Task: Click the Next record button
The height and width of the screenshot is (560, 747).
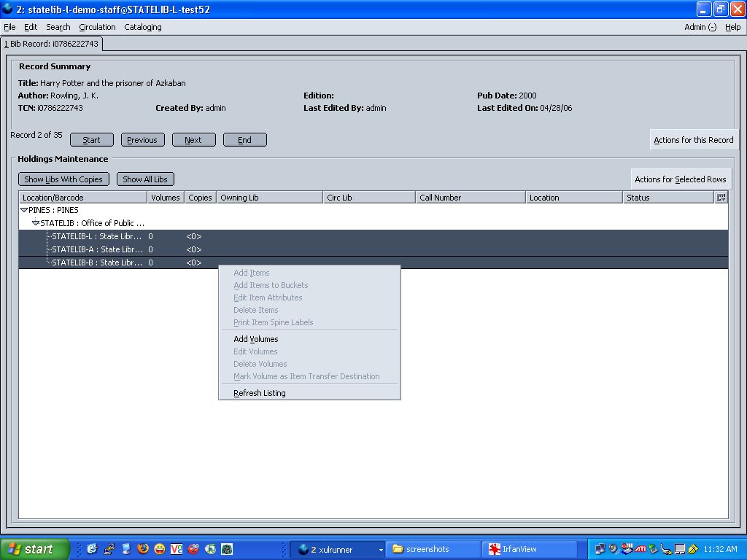Action: (x=193, y=140)
